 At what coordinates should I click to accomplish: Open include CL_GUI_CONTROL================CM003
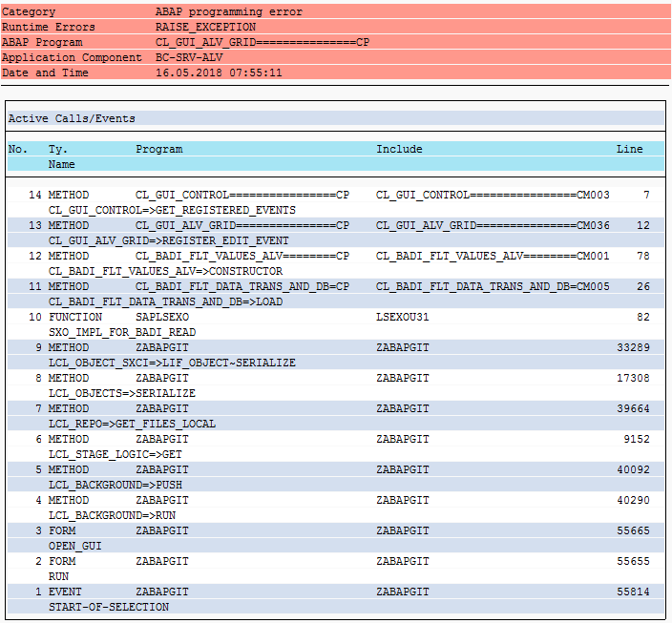click(493, 195)
